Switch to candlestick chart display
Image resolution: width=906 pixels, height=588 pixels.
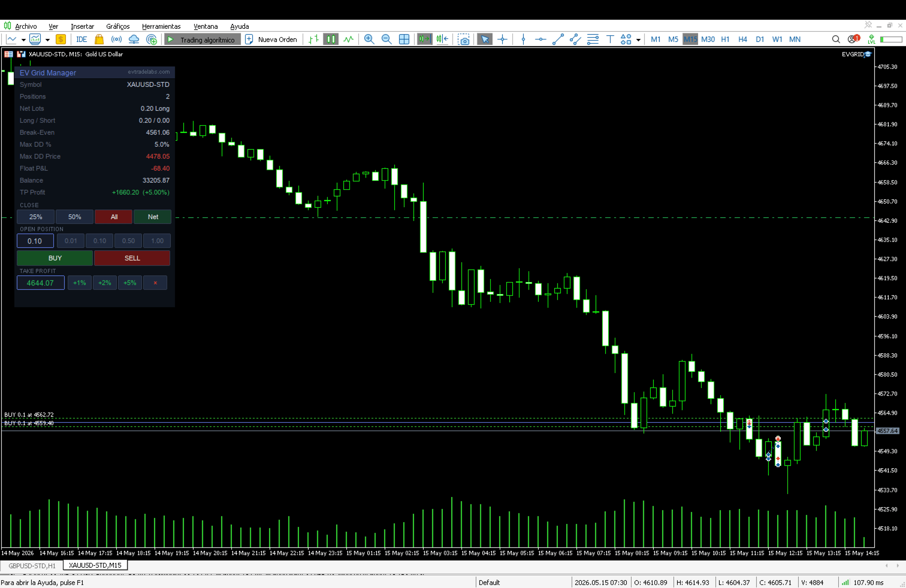tap(330, 39)
